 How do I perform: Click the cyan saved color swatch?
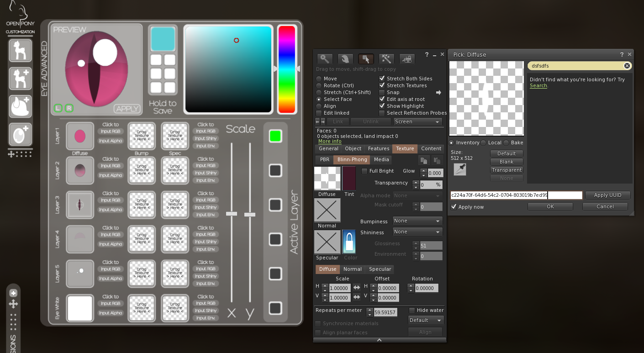[x=163, y=39]
